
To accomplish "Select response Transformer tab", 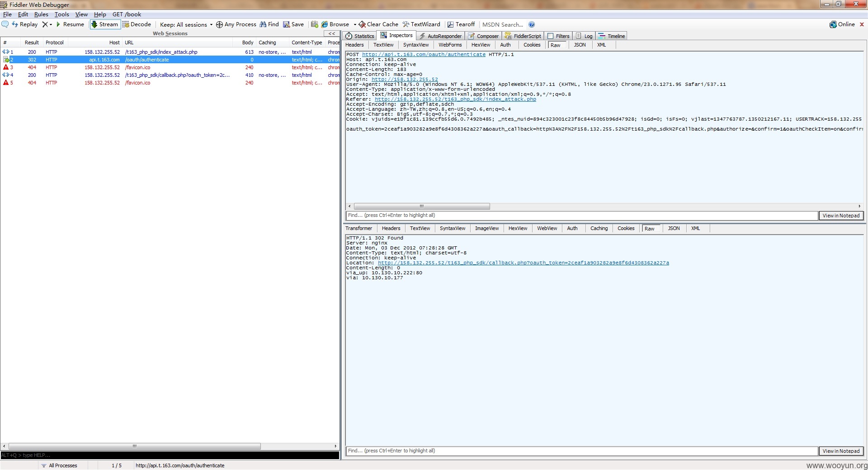I will coord(359,228).
